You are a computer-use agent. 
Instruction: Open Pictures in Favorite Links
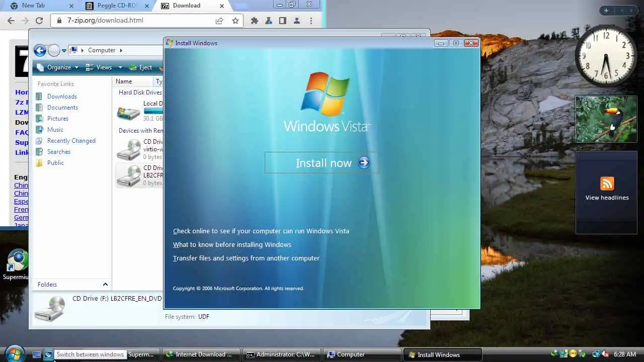(58, 119)
